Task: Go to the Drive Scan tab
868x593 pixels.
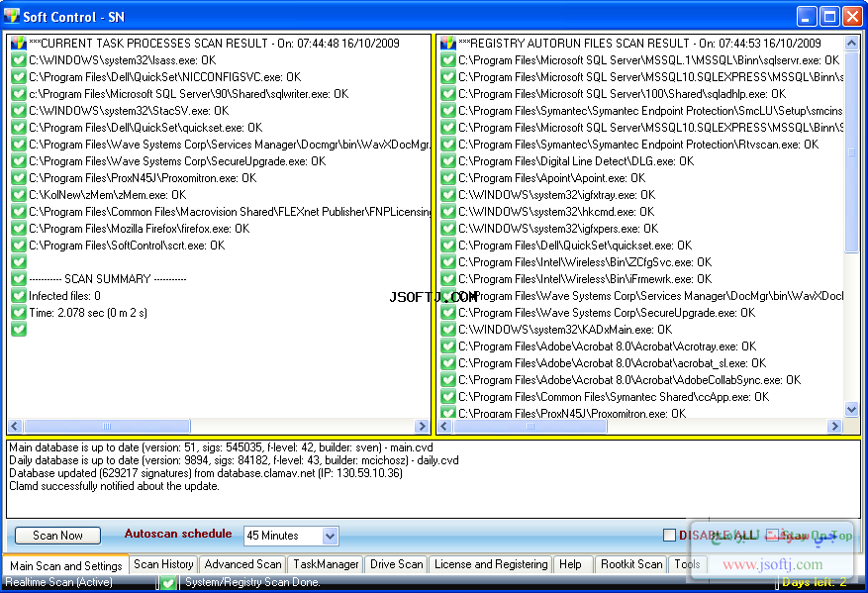Action: 396,564
